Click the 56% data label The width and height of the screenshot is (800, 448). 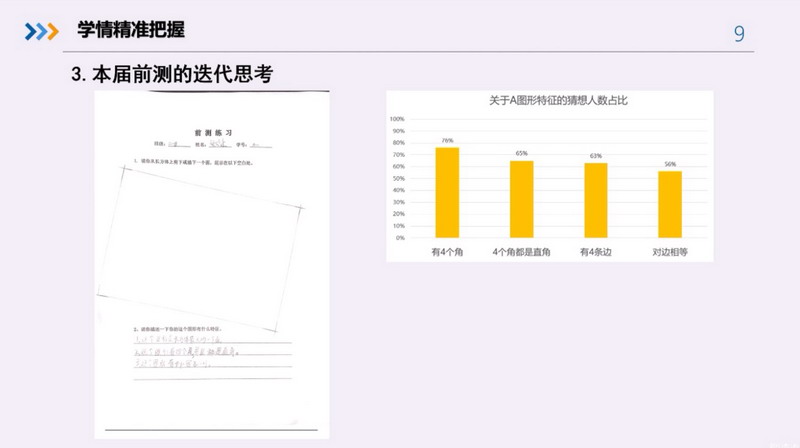[x=670, y=164]
